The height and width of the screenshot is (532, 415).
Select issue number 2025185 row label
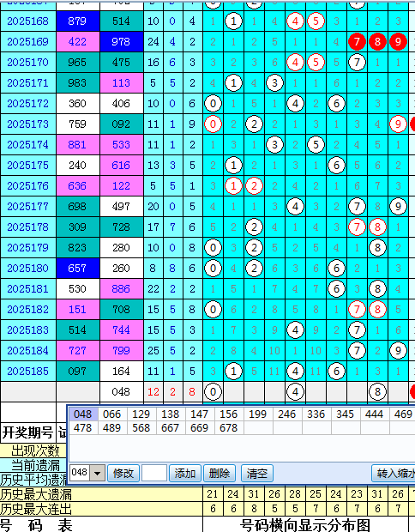[27, 372]
